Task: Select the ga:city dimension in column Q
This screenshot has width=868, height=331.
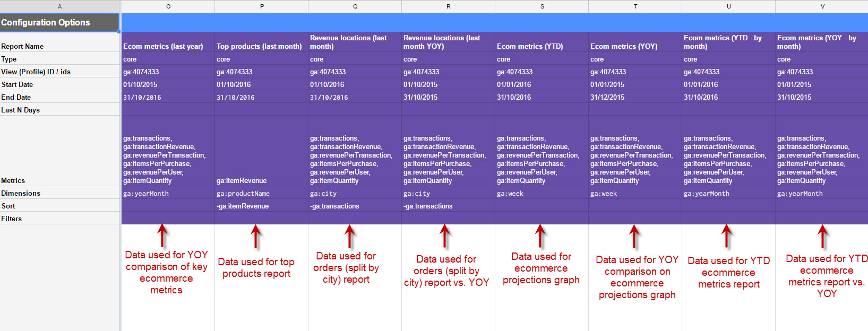Action: [355, 193]
